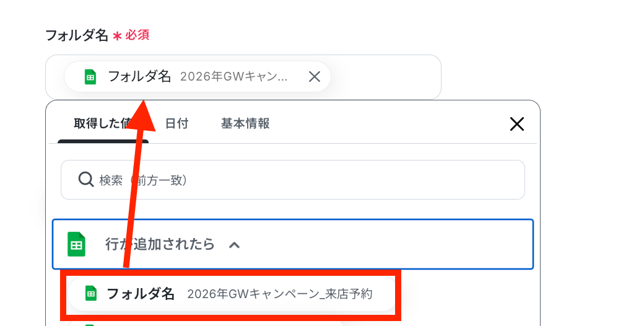Click the magnifier icon in the search box
This screenshot has height=326, width=644.
(x=86, y=180)
